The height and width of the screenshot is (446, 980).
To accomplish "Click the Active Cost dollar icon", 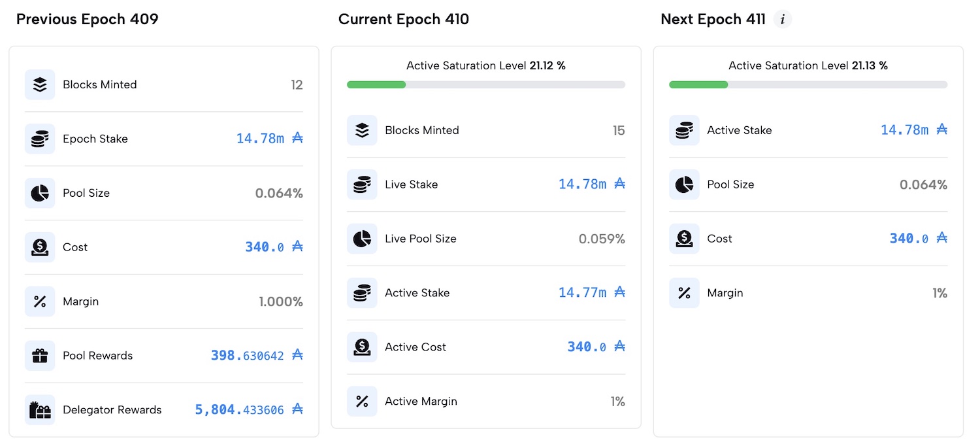I will click(362, 347).
